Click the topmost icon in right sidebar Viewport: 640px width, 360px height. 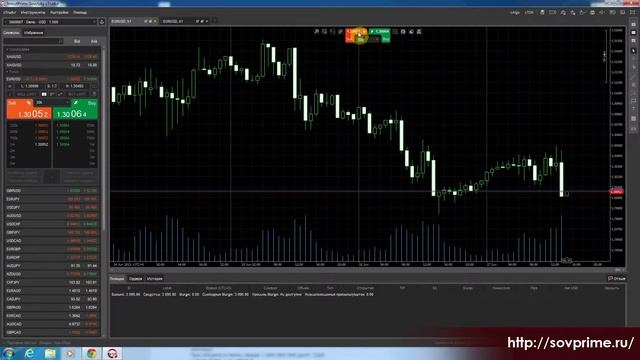click(x=633, y=24)
